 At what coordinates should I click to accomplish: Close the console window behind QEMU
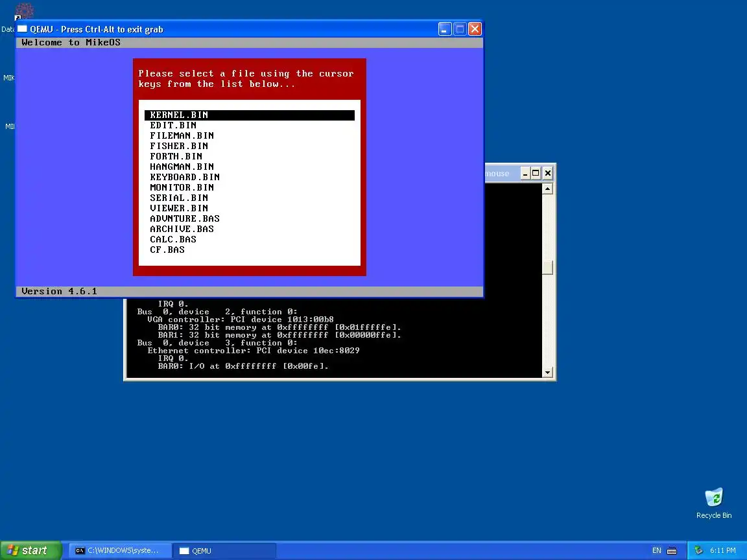548,173
